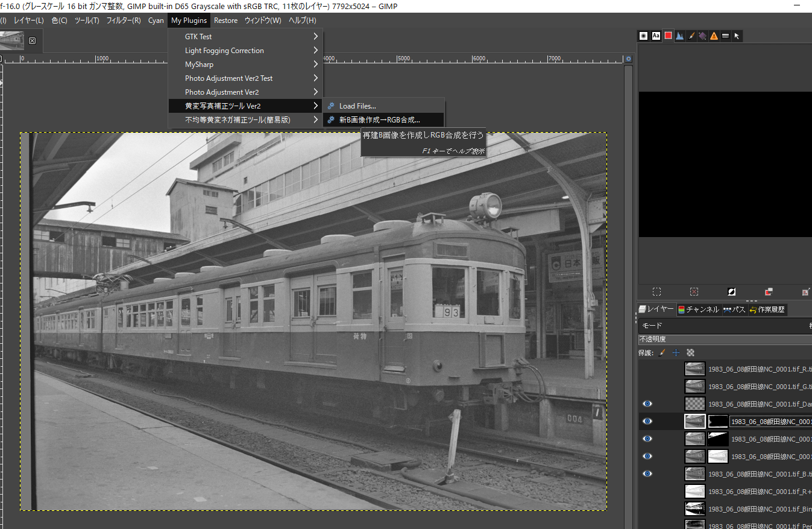Open the 色(C) menu
The width and height of the screenshot is (812, 529).
(59, 21)
